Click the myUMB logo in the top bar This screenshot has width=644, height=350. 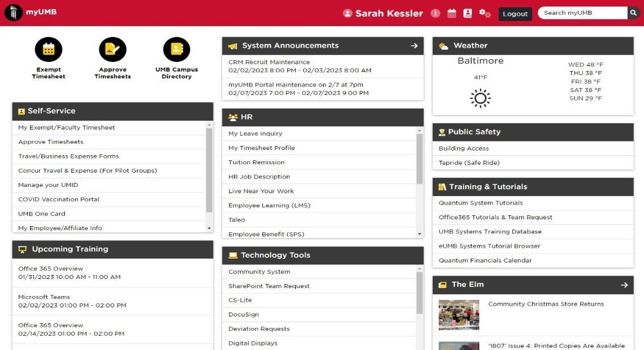31,11
